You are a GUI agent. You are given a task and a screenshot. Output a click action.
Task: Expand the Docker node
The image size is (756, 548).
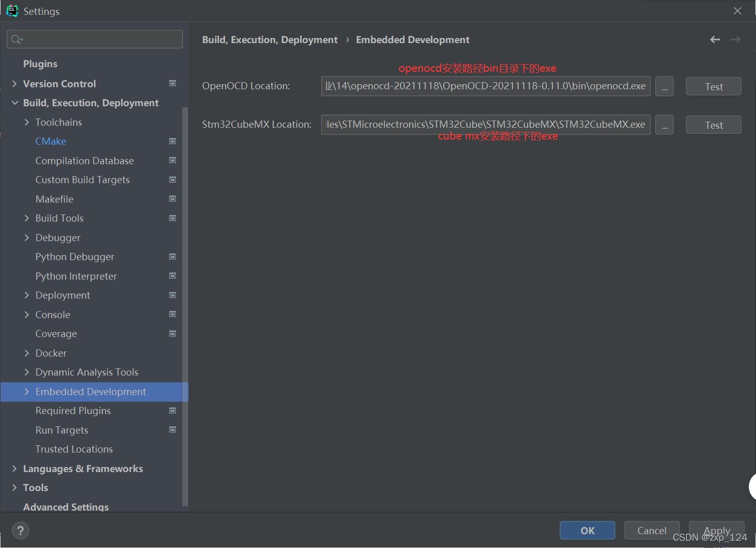click(27, 353)
